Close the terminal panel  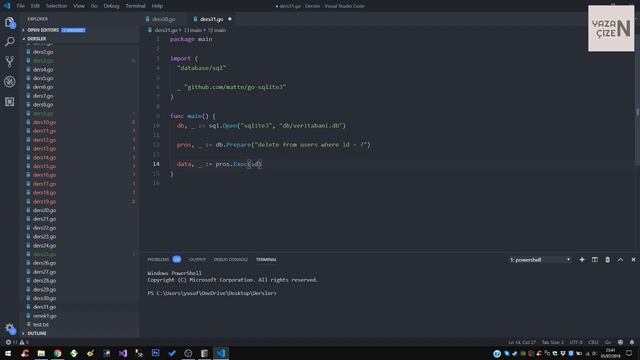(x=633, y=260)
